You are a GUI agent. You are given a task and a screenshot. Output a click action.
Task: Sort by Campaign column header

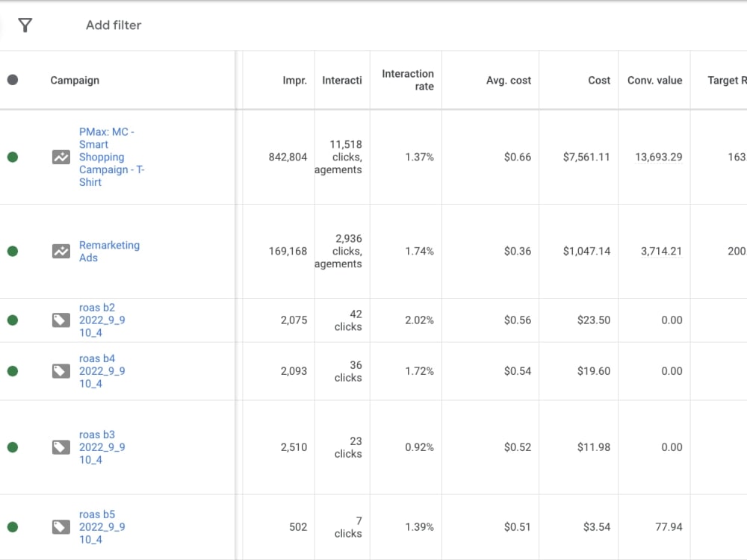tap(75, 80)
